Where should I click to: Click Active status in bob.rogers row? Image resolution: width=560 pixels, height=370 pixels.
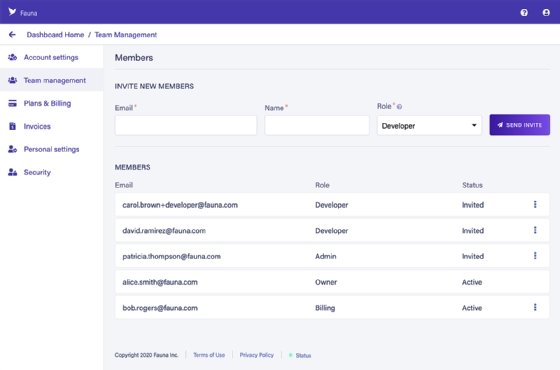(x=472, y=308)
